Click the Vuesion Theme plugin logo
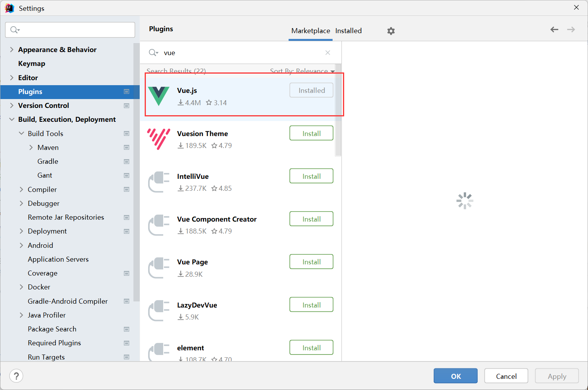This screenshot has height=390, width=588. coord(159,139)
